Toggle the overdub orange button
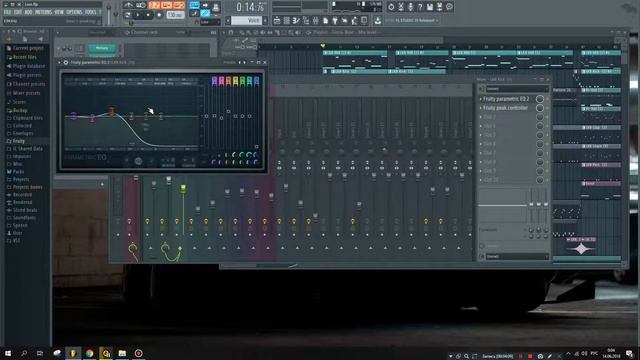This screenshot has width=640, height=360. pos(167,5)
